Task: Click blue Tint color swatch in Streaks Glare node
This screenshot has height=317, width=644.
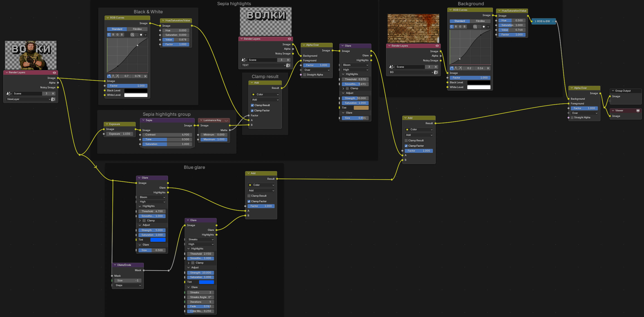Action: [x=206, y=282]
